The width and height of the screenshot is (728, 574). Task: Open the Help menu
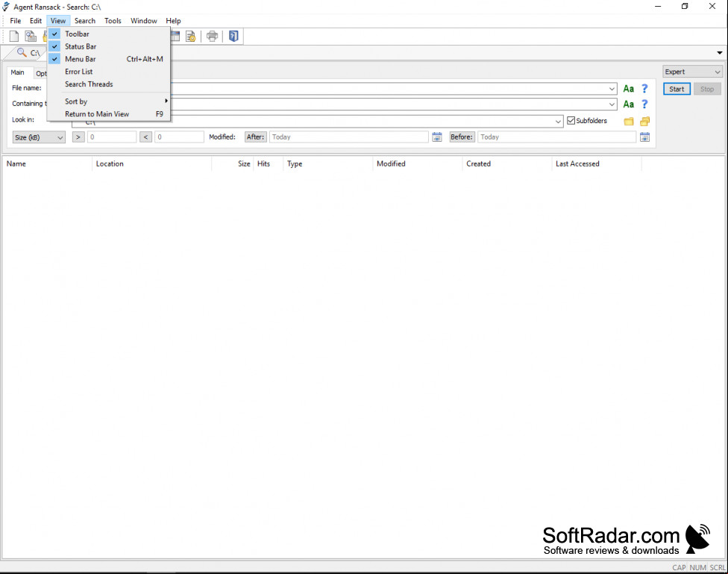[173, 21]
